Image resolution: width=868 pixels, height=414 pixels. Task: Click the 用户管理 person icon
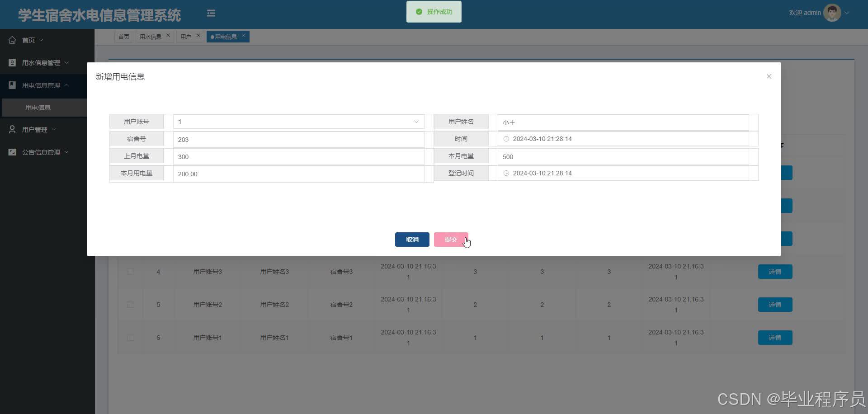click(12, 130)
